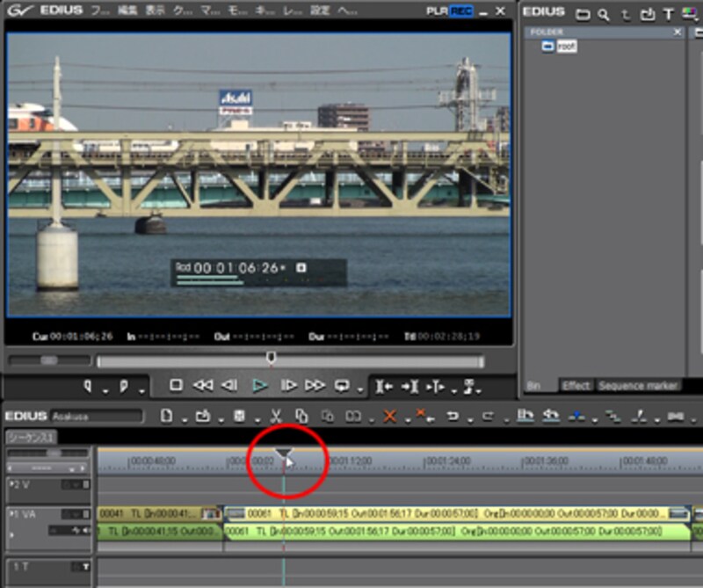Click the Fast Forward button

[315, 386]
